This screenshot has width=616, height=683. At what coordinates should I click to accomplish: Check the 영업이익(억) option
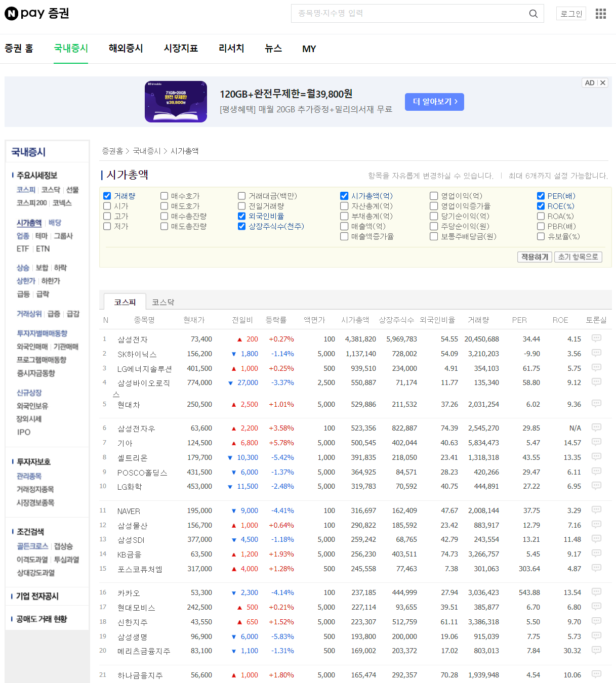tap(434, 196)
